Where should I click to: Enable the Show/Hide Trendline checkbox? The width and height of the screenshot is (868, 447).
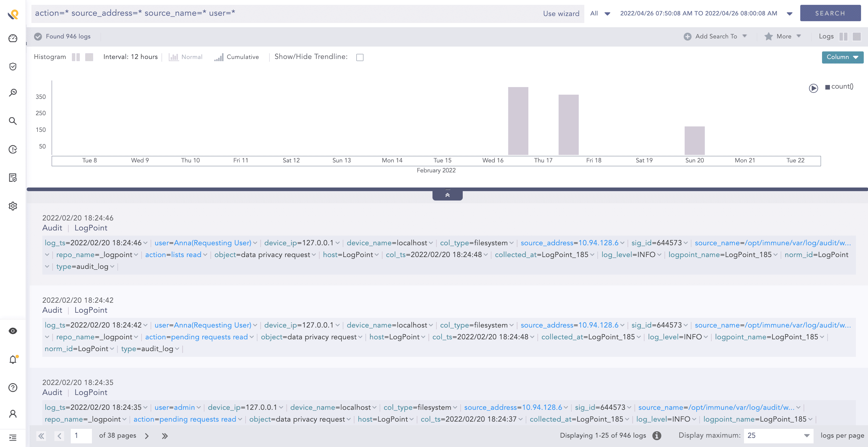(360, 57)
